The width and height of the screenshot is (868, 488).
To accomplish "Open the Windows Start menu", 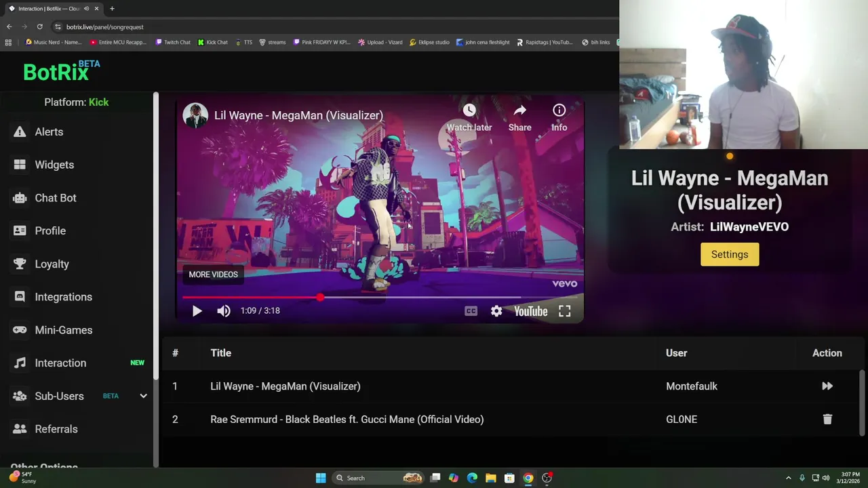I will (x=321, y=478).
